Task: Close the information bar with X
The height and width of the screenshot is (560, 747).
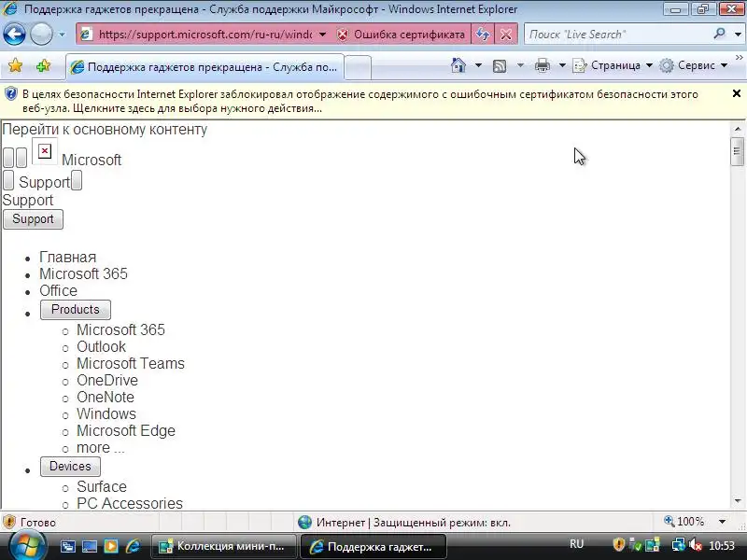Action: pyautogui.click(x=737, y=93)
